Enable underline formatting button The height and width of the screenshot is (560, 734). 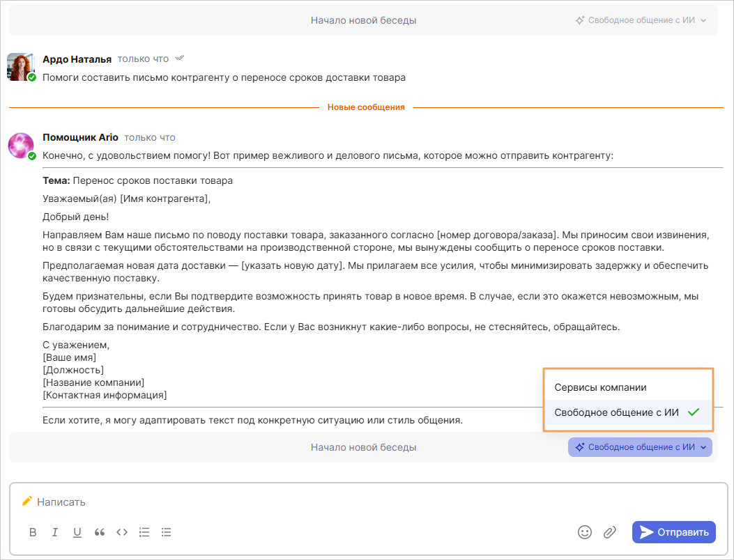tap(77, 532)
